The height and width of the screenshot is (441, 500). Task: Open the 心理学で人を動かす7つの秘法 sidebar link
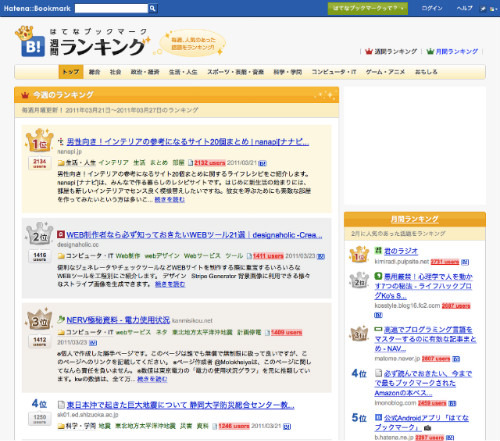tap(424, 286)
